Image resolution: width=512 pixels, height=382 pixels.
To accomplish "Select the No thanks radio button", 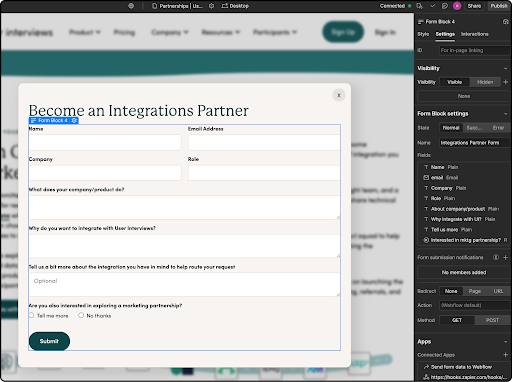I will tap(81, 315).
